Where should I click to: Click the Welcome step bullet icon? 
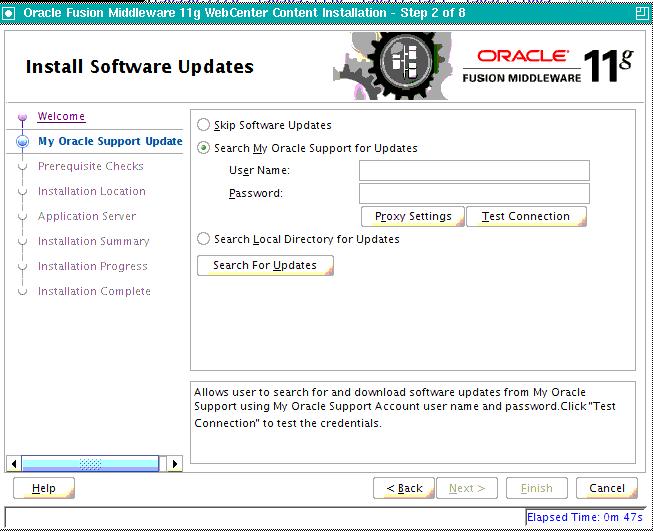pyautogui.click(x=22, y=117)
